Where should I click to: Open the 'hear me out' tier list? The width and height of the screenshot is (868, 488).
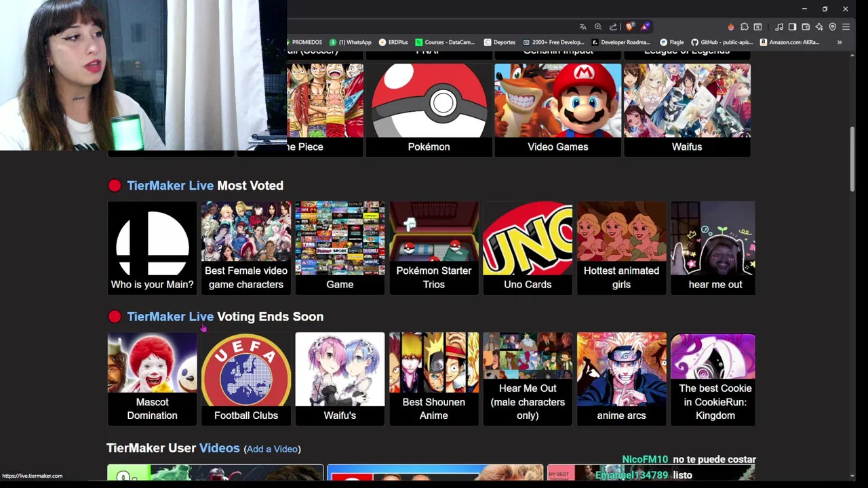[713, 247]
